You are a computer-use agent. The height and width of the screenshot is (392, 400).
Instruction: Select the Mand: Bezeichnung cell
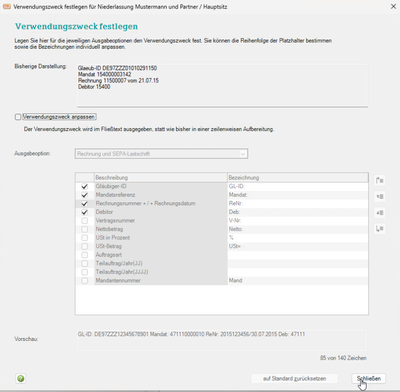[298, 281]
